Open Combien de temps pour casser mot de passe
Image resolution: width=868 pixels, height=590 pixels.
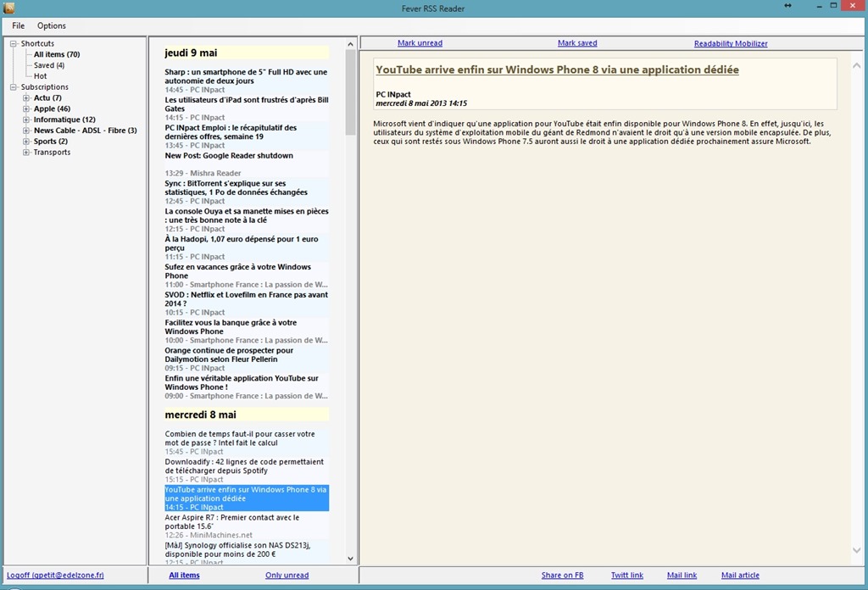tap(247, 442)
